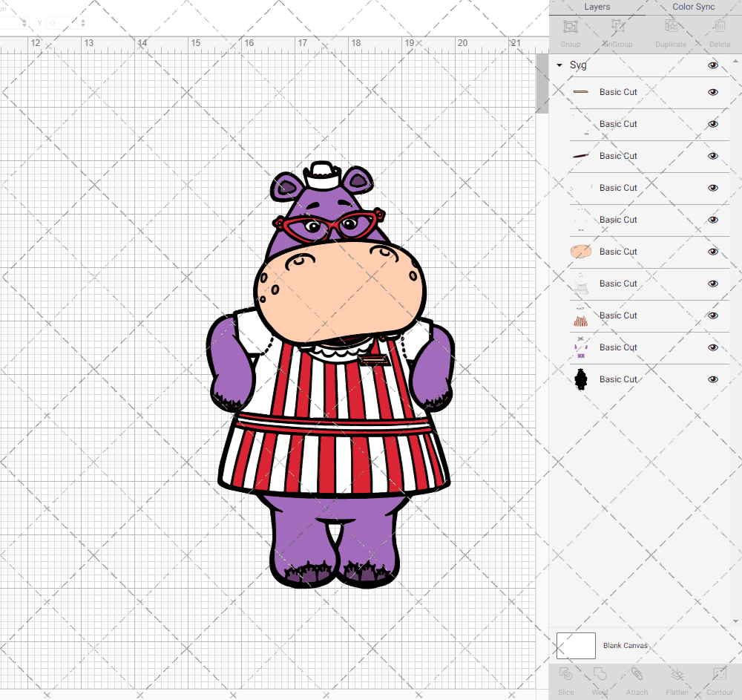Click the Blank Canvas color swatch

[576, 646]
